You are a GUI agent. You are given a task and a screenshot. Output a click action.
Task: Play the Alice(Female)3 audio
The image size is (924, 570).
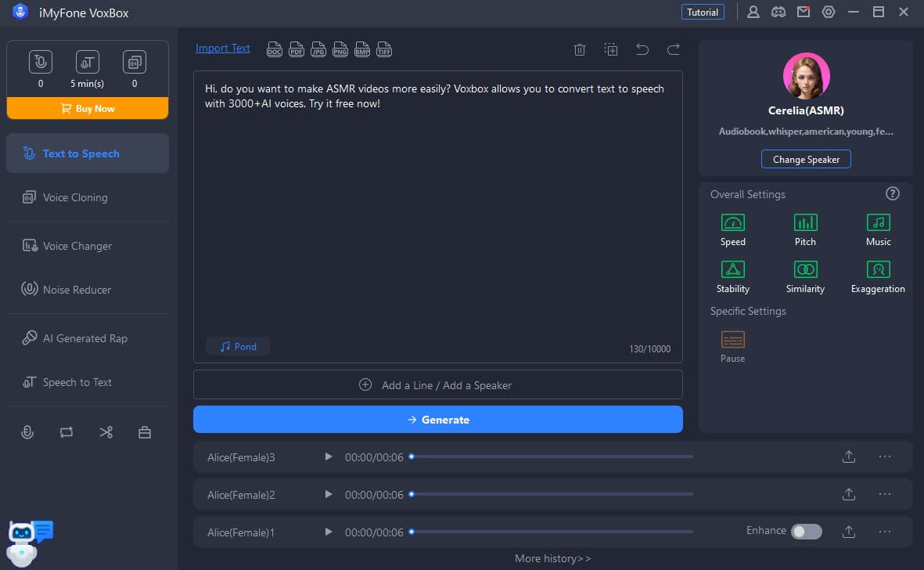coord(329,456)
